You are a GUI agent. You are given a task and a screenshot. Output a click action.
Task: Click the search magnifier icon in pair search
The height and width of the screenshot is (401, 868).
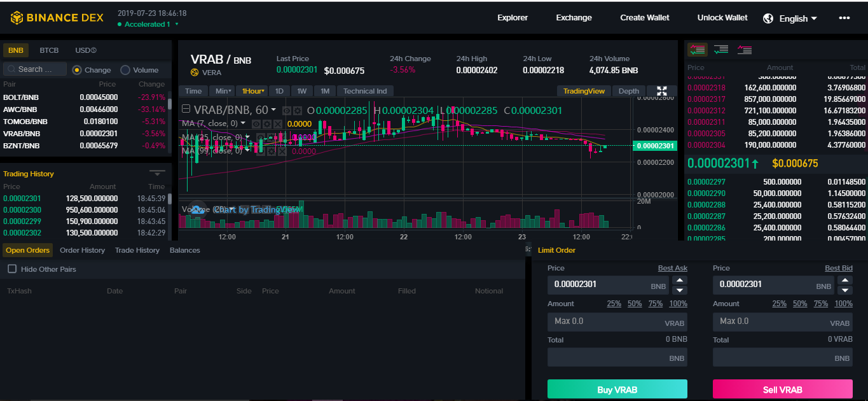[11, 69]
